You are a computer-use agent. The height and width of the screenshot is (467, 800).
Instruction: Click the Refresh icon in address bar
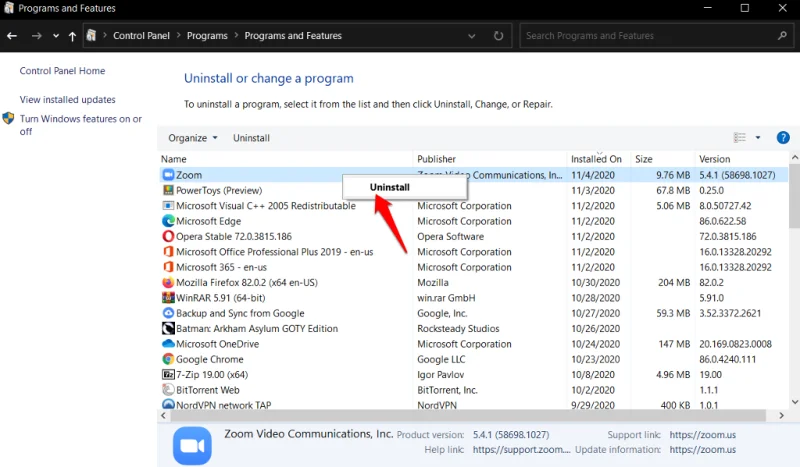(x=498, y=36)
